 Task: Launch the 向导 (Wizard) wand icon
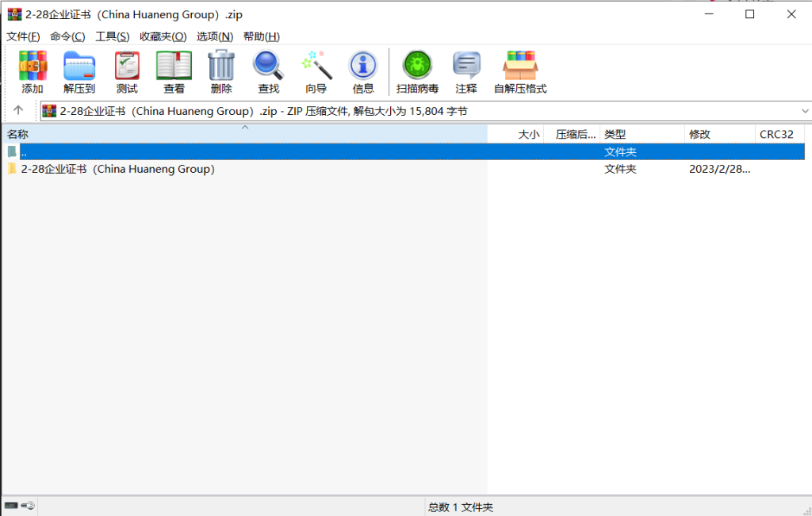pyautogui.click(x=316, y=71)
